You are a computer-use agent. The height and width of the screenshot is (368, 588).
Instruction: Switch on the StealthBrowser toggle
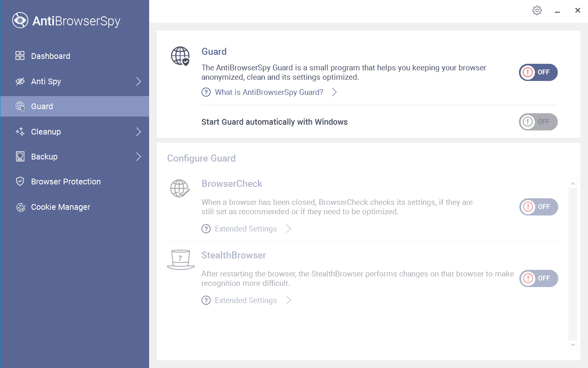[538, 278]
